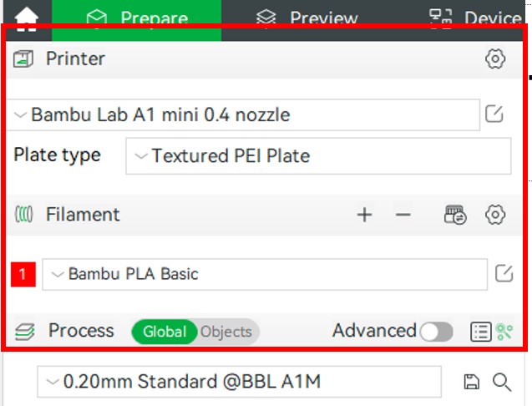532x406 pixels.
Task: Enable the Advanced toggle switch
Action: [436, 332]
